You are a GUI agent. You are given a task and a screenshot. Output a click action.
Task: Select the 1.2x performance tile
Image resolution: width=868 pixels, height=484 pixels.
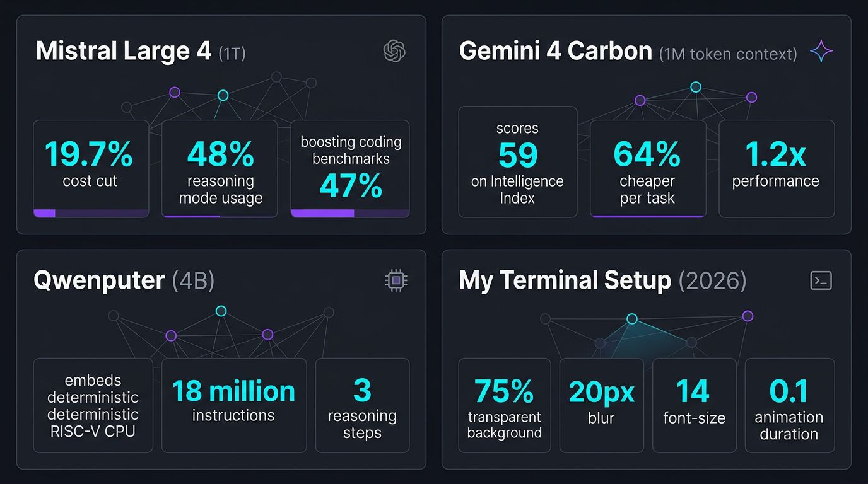777,169
